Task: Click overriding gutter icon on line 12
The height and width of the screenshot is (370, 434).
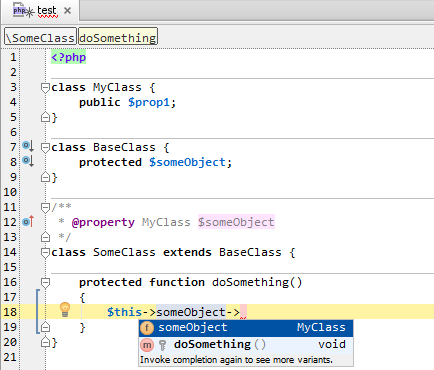Action: pyautogui.click(x=28, y=221)
